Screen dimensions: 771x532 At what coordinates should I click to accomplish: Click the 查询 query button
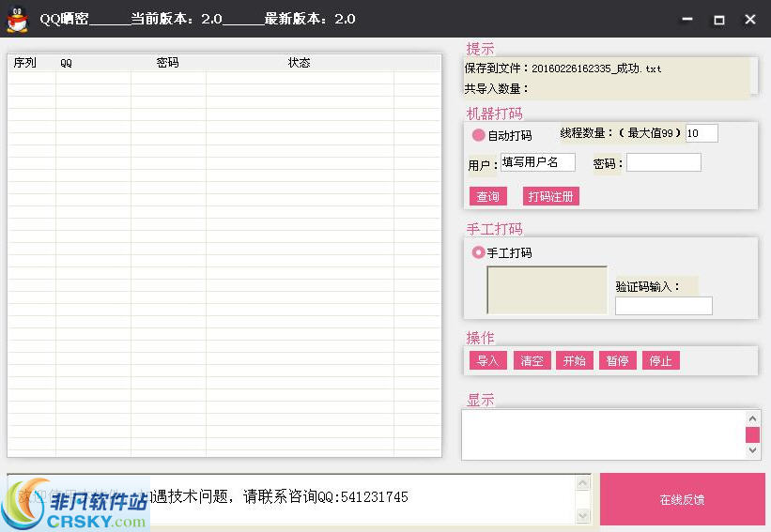click(x=487, y=196)
